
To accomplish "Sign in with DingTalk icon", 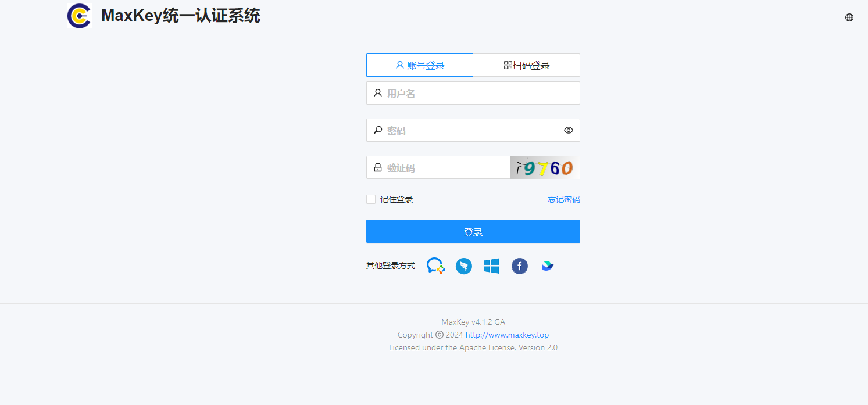I will tap(464, 266).
